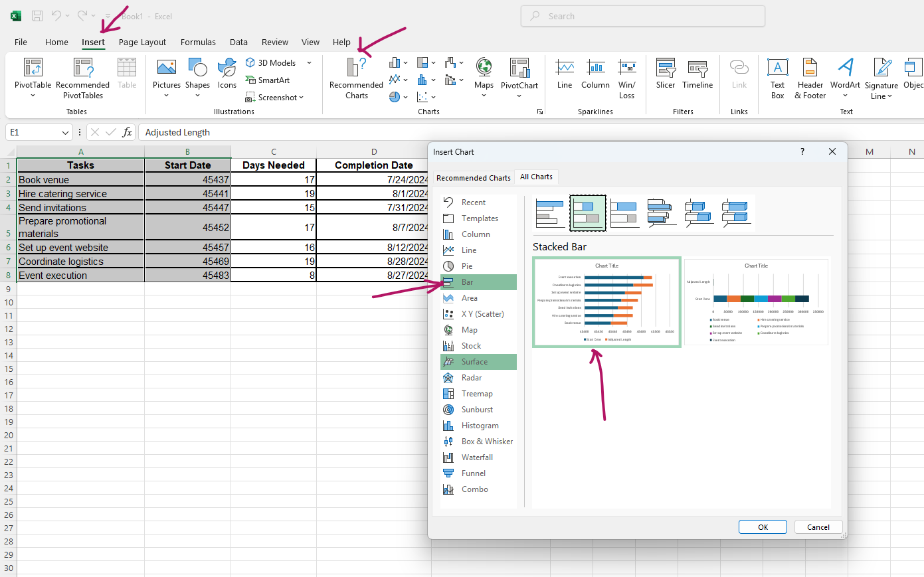Select the 100% Stacked Bar subtype

click(x=625, y=212)
